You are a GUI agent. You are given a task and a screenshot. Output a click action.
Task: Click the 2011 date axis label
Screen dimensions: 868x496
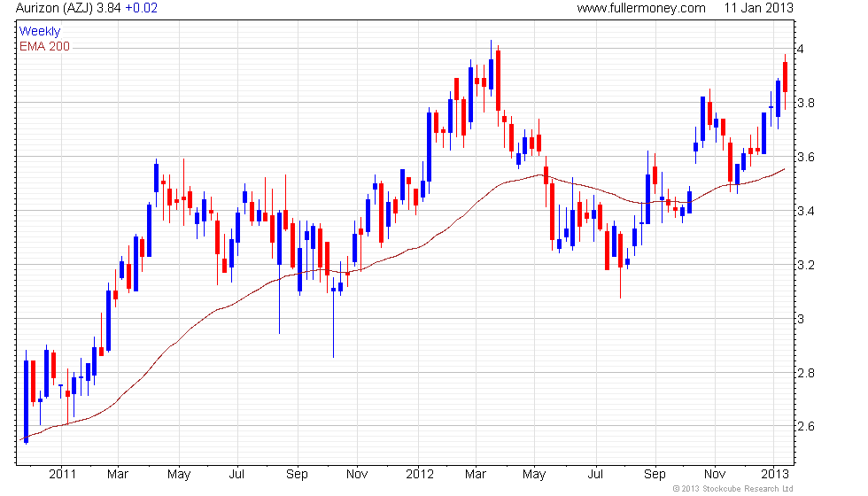point(62,475)
